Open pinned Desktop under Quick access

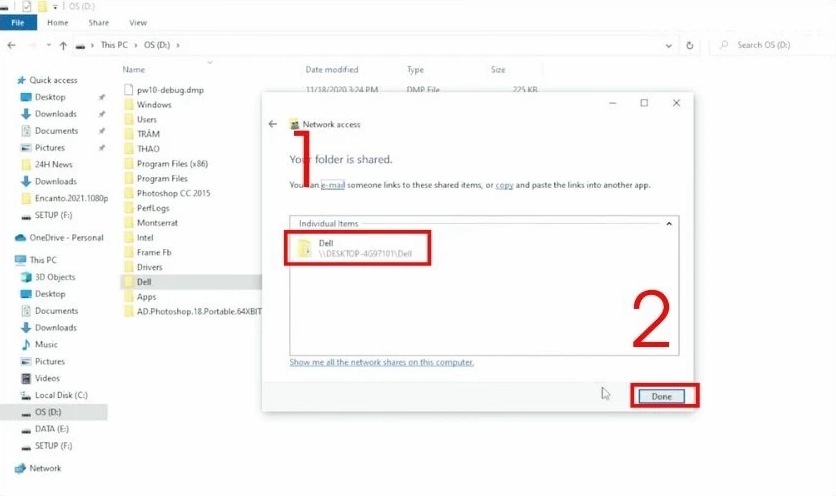(50, 97)
